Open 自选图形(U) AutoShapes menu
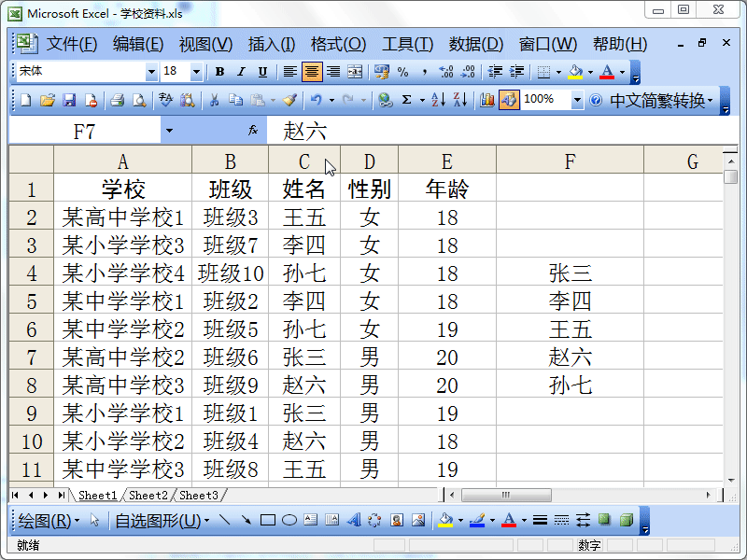This screenshot has width=747, height=560. [x=162, y=521]
